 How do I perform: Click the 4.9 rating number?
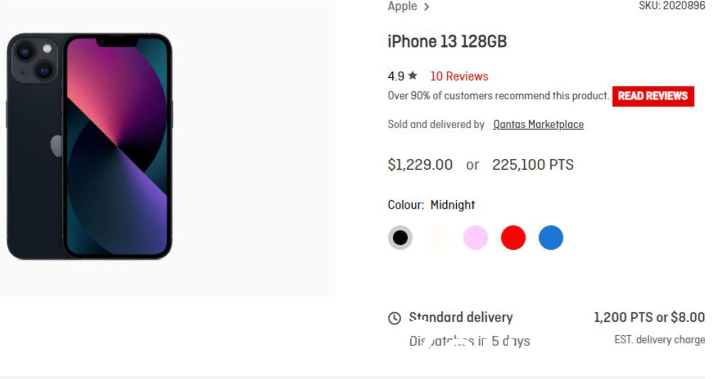click(x=396, y=76)
